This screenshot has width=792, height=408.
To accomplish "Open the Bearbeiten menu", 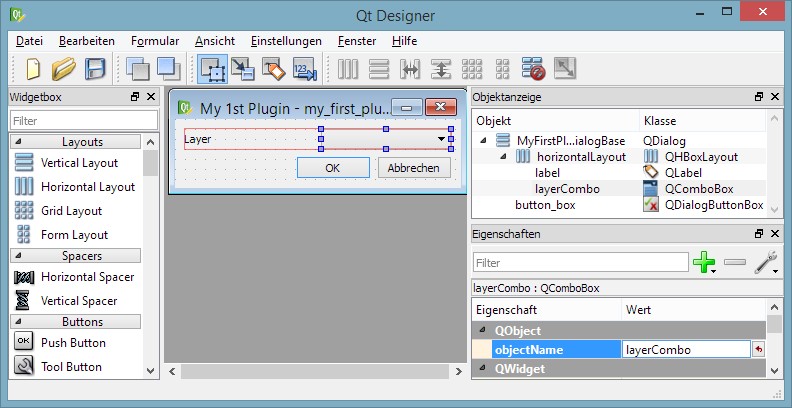I will tap(87, 41).
